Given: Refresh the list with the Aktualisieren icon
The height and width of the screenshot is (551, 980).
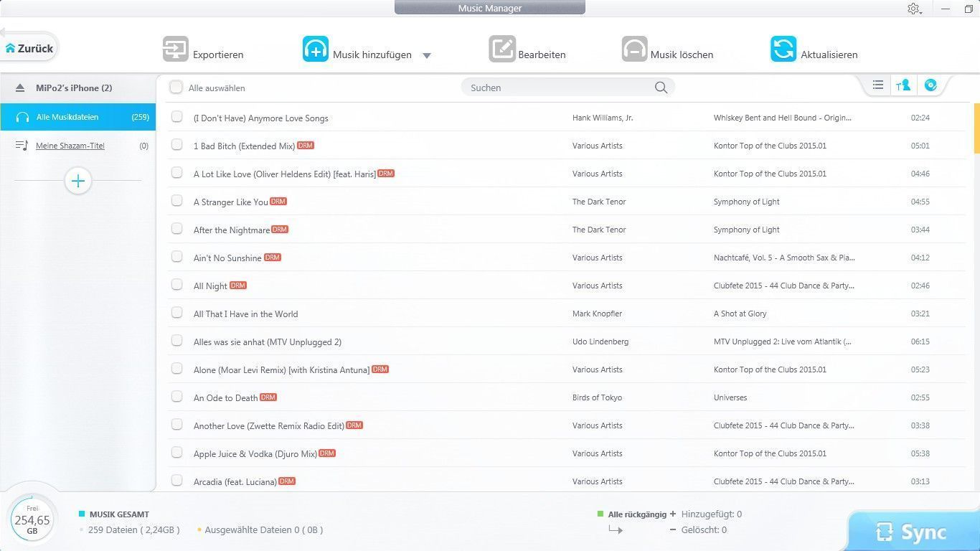Looking at the screenshot, I should (783, 50).
